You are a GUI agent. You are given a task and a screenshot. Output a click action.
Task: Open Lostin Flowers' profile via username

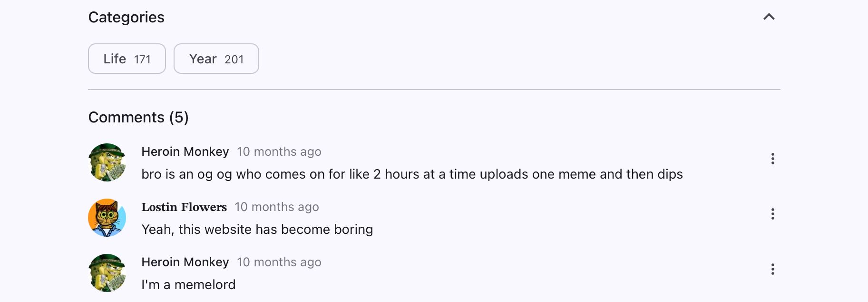pos(184,207)
